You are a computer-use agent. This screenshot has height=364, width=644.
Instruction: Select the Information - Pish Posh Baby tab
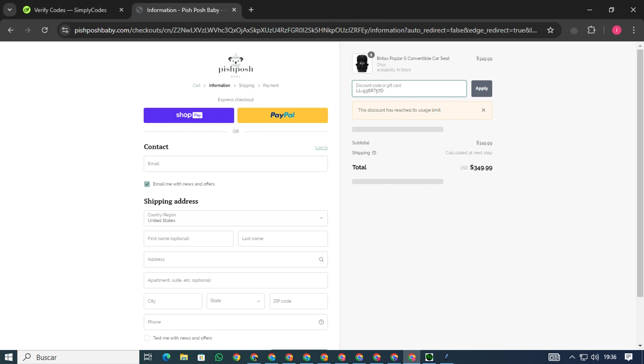coord(185,10)
